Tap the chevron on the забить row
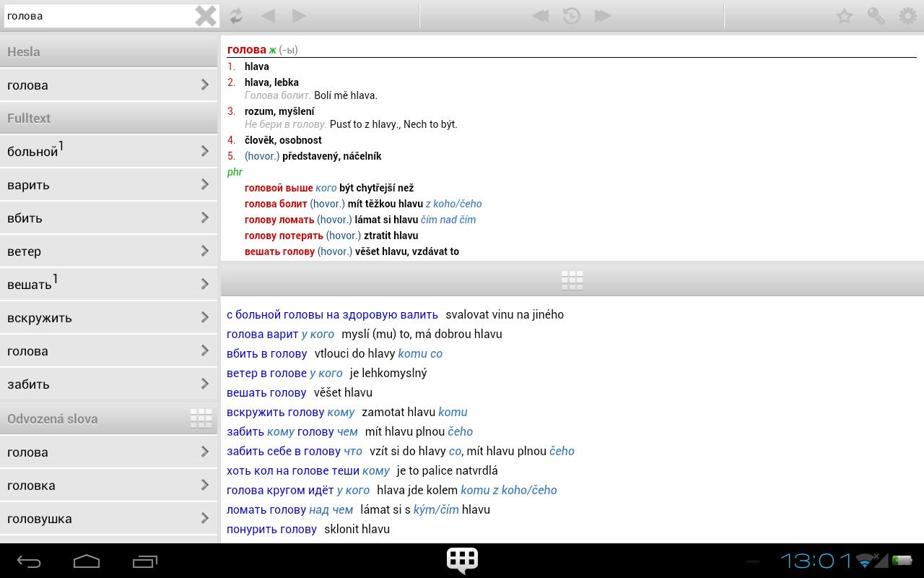The image size is (924, 578). pyautogui.click(x=205, y=384)
